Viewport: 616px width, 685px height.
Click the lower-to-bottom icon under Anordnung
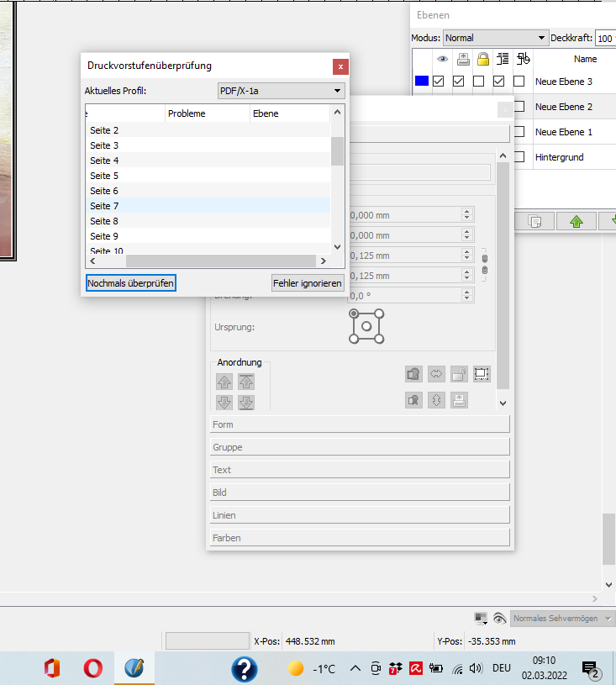(246, 403)
